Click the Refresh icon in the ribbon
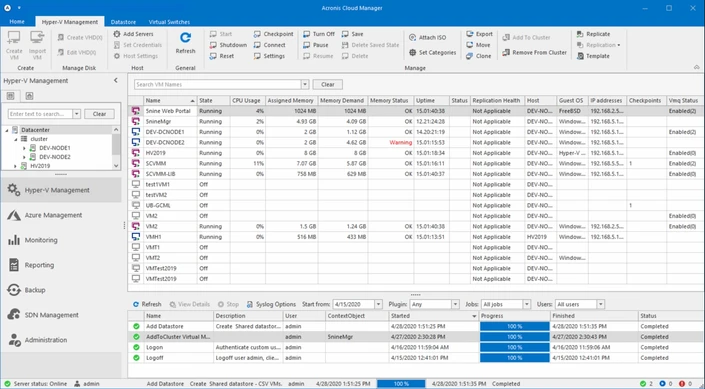This screenshot has width=705, height=389. [x=185, y=38]
